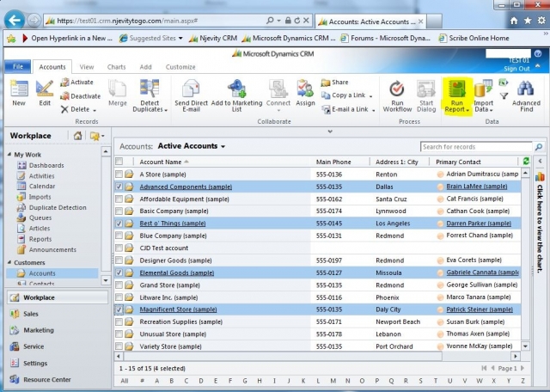This screenshot has height=392, width=550.
Task: Click the Export to Excel icon
Action: click(x=504, y=83)
